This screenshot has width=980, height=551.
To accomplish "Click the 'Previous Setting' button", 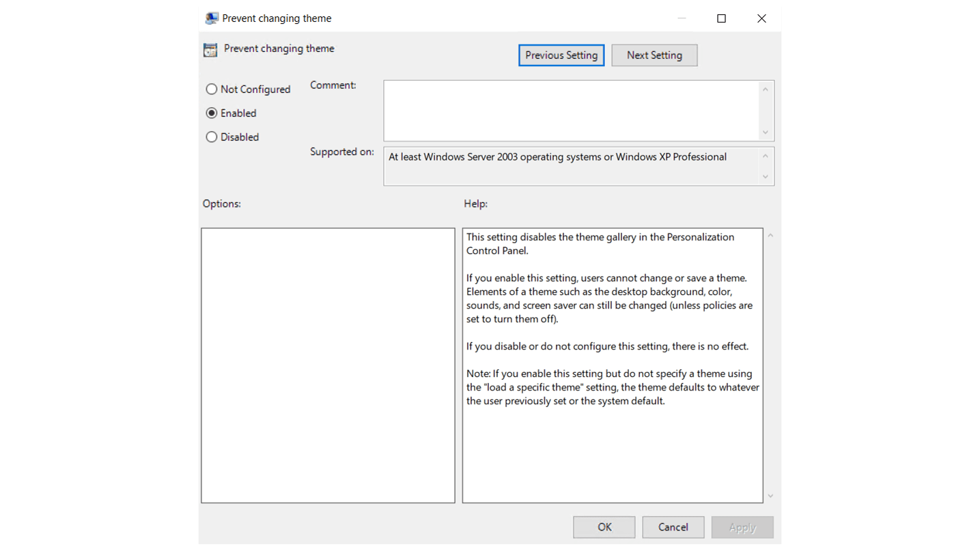I will (561, 55).
